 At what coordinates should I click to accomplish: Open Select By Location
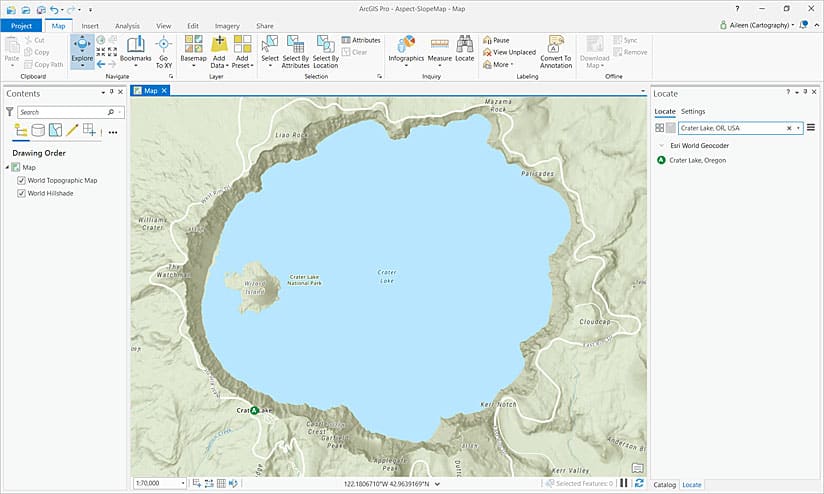click(x=325, y=52)
